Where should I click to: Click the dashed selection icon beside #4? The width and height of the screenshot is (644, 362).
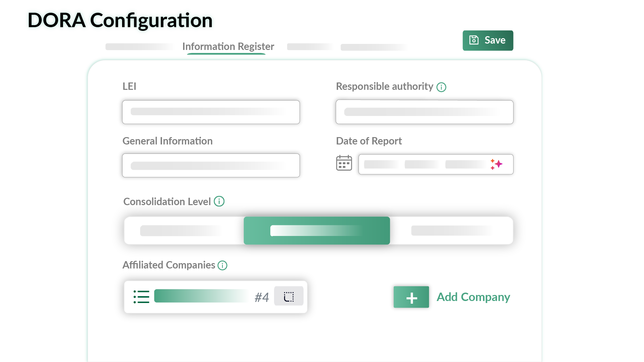pos(288,296)
